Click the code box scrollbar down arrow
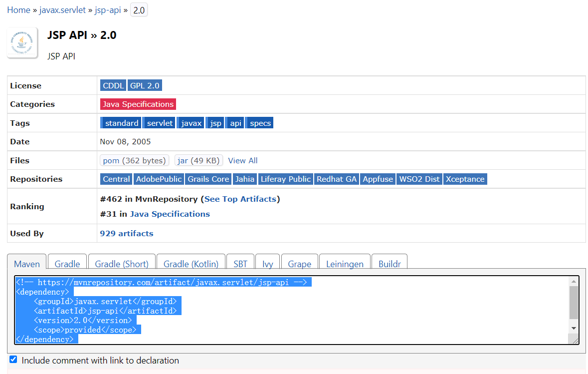The image size is (588, 374). pos(574,328)
